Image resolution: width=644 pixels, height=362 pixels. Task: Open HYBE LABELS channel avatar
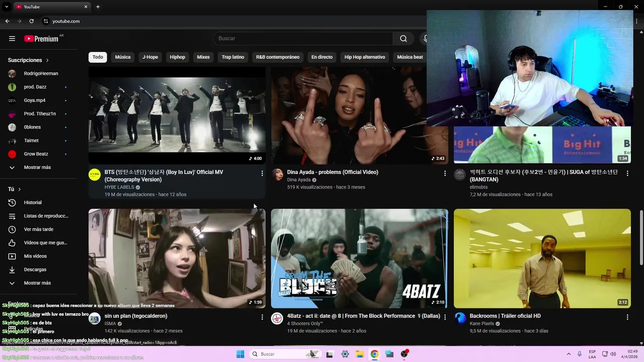[95, 174]
